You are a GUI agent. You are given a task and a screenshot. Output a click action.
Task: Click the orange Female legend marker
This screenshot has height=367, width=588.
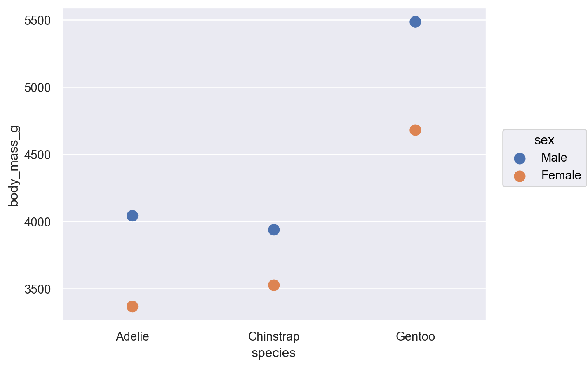tap(520, 176)
